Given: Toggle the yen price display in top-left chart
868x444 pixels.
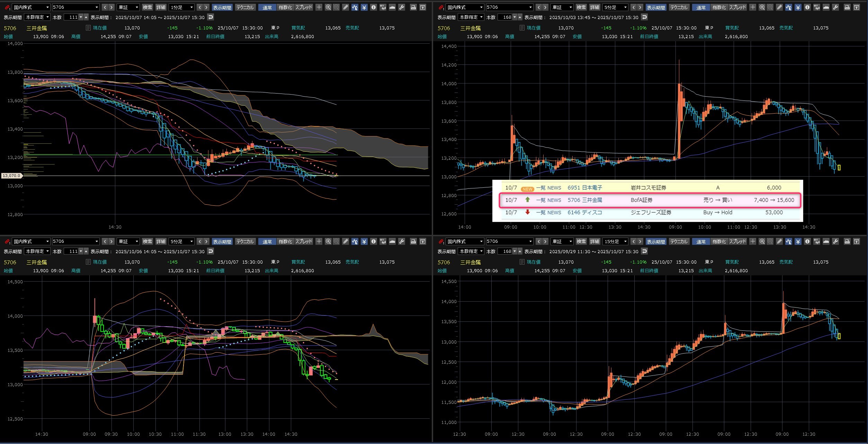Looking at the screenshot, I should pos(364,7).
